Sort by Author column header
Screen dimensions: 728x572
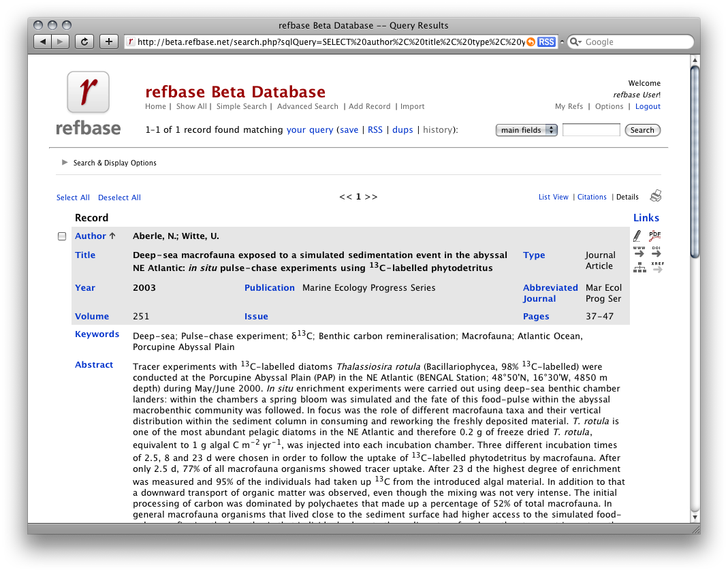(x=91, y=236)
